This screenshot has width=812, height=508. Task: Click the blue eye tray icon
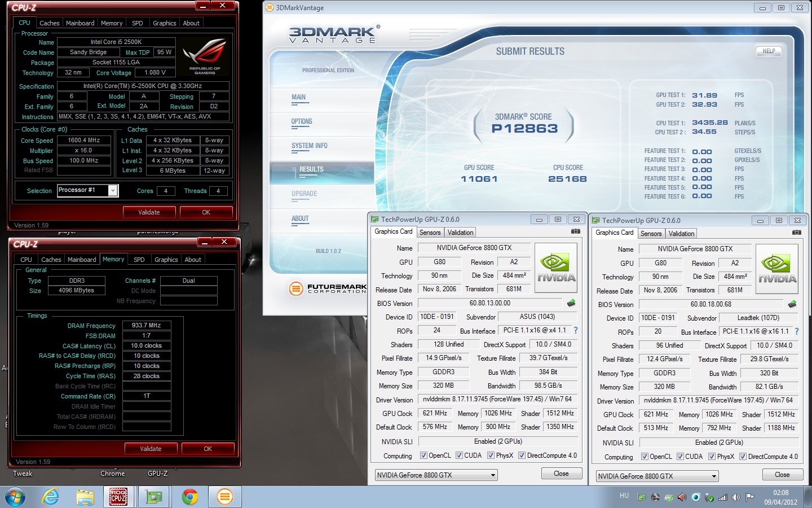(696, 497)
